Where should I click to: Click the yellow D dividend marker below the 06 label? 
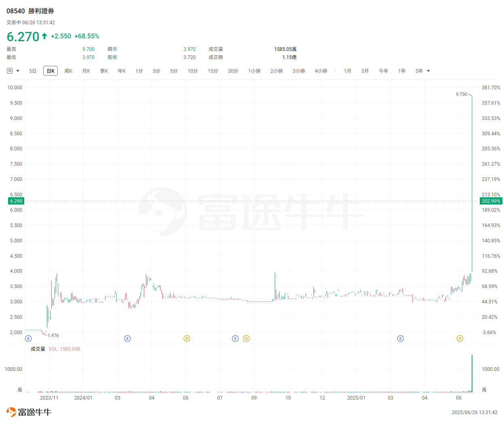(x=187, y=338)
